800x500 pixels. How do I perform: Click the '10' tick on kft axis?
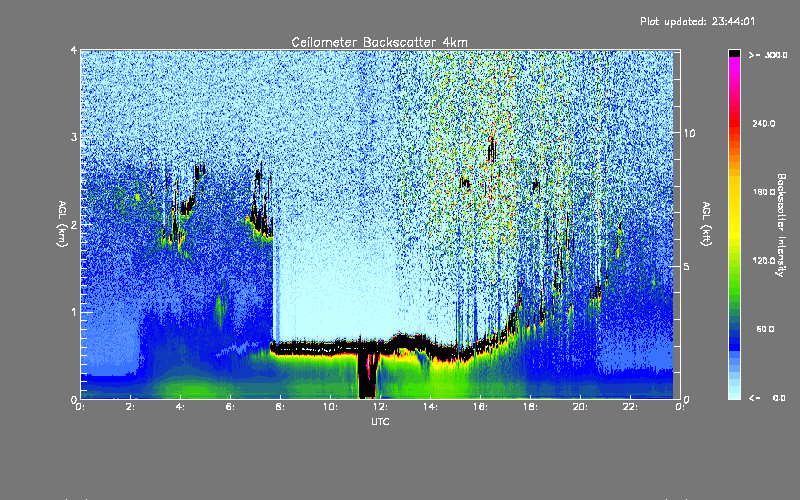[689, 133]
